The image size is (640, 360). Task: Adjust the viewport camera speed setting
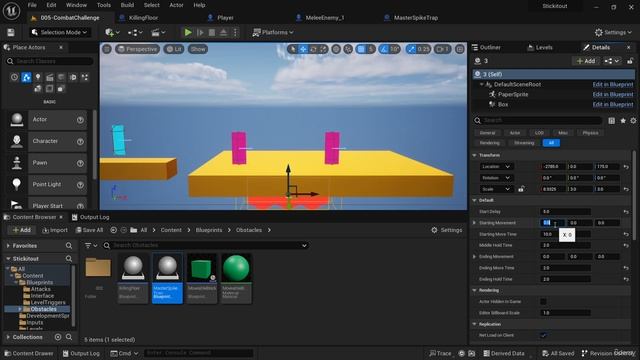(x=442, y=49)
